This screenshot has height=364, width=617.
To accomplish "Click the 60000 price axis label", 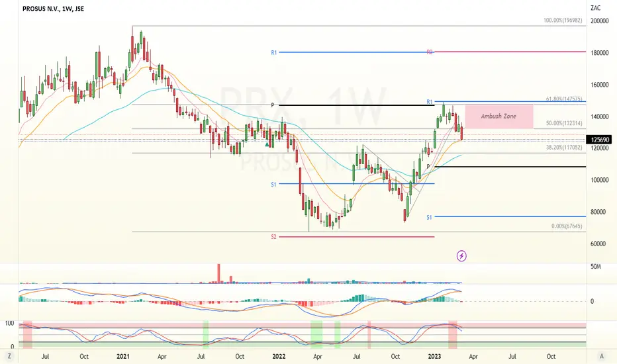I will (599, 244).
